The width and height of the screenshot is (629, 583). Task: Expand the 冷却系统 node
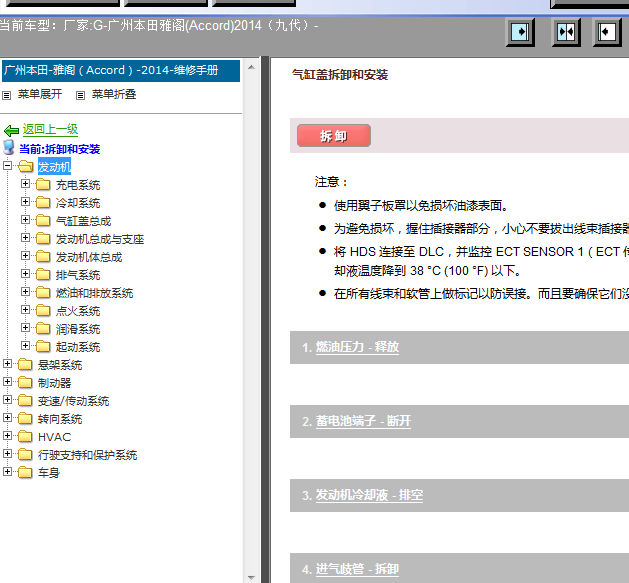pos(25,201)
